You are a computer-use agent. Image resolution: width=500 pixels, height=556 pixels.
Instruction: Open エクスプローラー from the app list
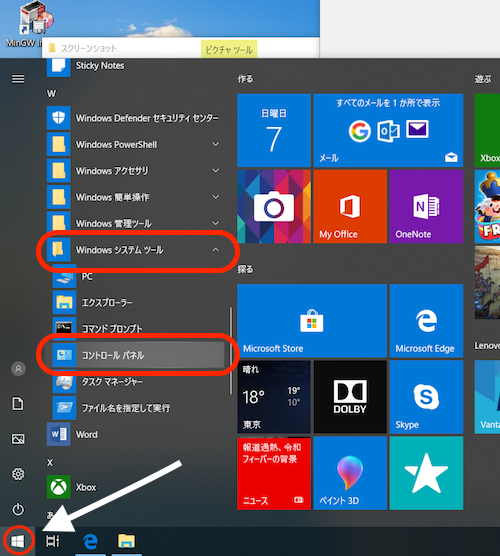[138, 302]
